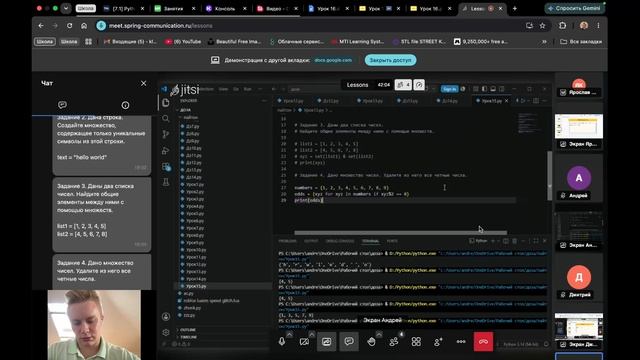Switch to Видео browser tab

click(275, 8)
